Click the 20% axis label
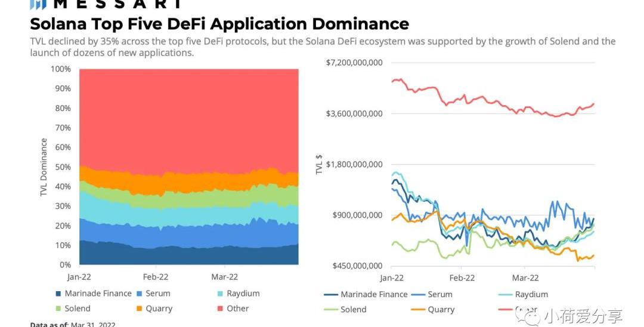This screenshot has width=644, height=327. point(63,226)
